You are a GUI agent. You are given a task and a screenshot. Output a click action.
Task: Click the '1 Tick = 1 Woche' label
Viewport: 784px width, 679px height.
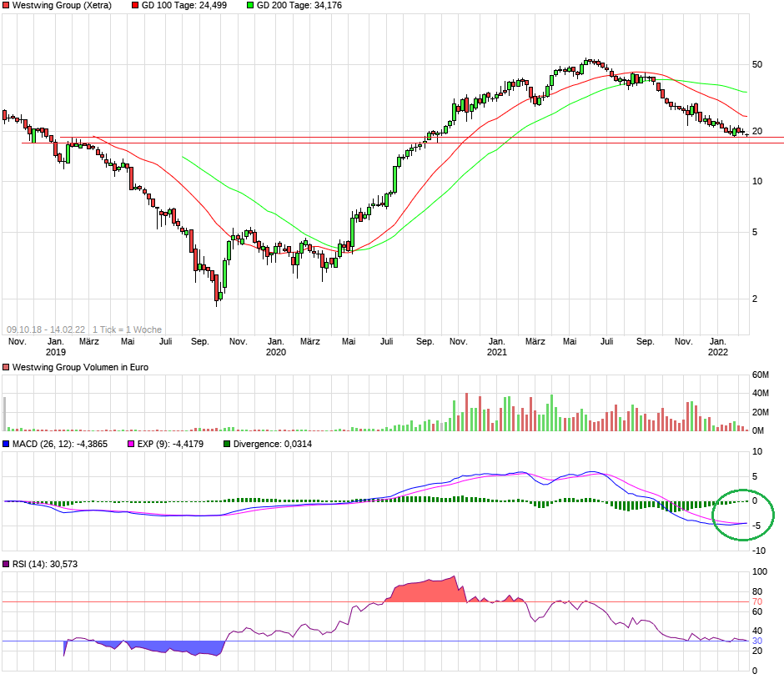click(x=127, y=329)
